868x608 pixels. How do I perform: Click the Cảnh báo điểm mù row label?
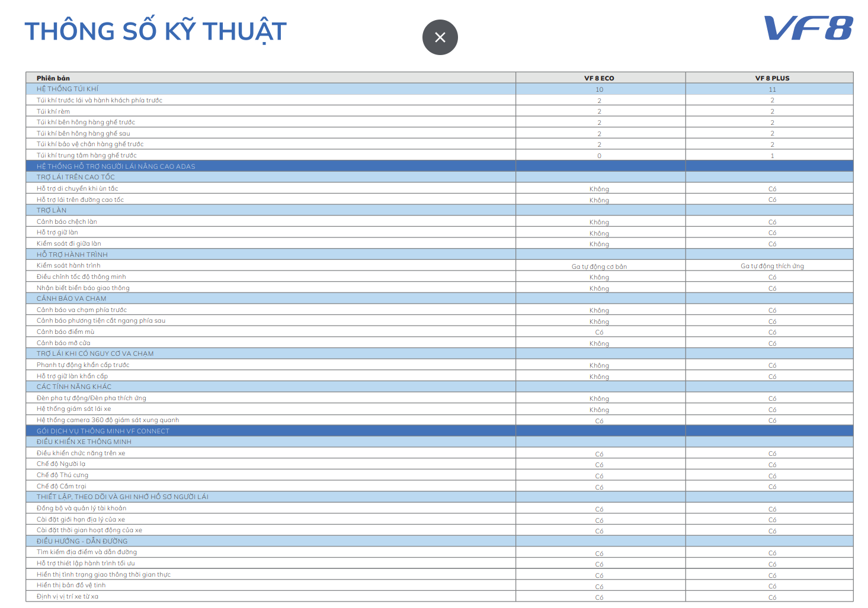click(66, 332)
